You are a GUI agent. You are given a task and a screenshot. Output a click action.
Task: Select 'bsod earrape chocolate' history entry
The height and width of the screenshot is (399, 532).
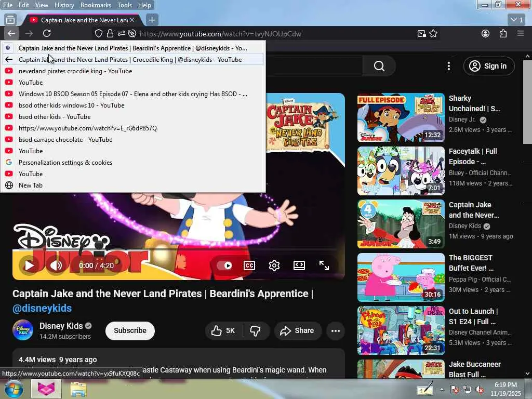132,139
